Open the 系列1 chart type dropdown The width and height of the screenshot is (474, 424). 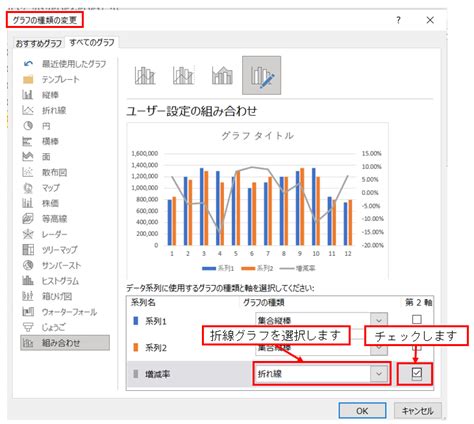coord(321,320)
